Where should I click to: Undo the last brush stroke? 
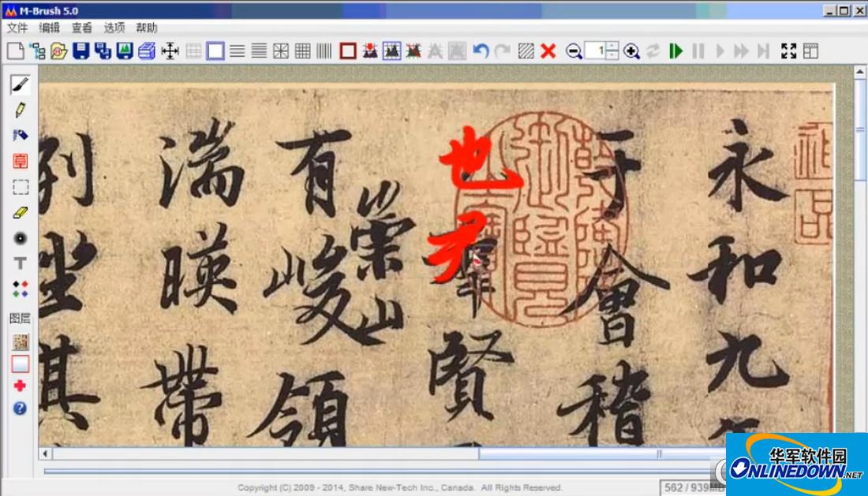(x=481, y=51)
